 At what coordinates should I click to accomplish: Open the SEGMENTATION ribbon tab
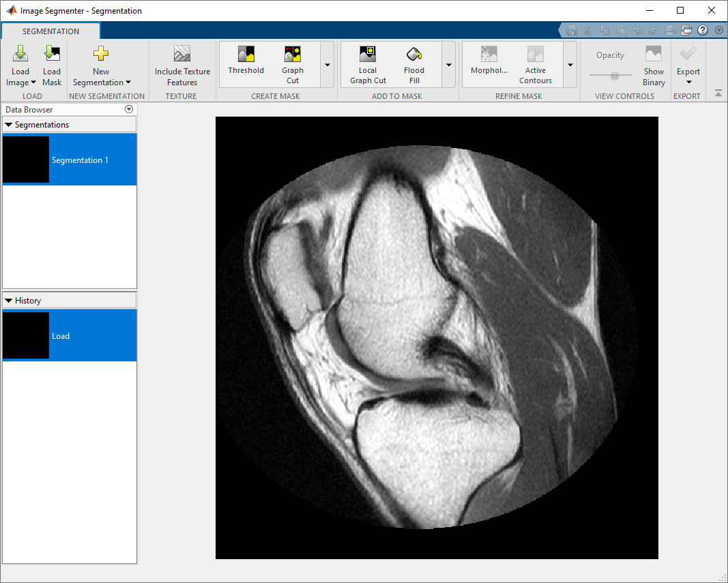(x=50, y=31)
